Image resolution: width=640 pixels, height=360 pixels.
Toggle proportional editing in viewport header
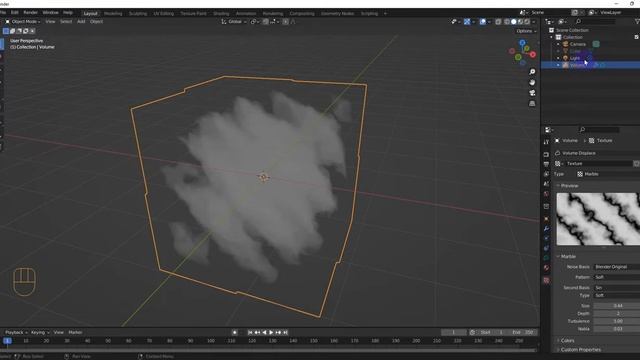coord(286,22)
